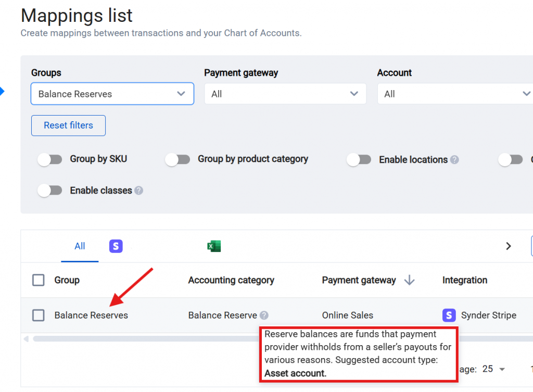Image resolution: width=533 pixels, height=392 pixels.
Task: Click Synder Stripe icon in table row
Action: [449, 315]
